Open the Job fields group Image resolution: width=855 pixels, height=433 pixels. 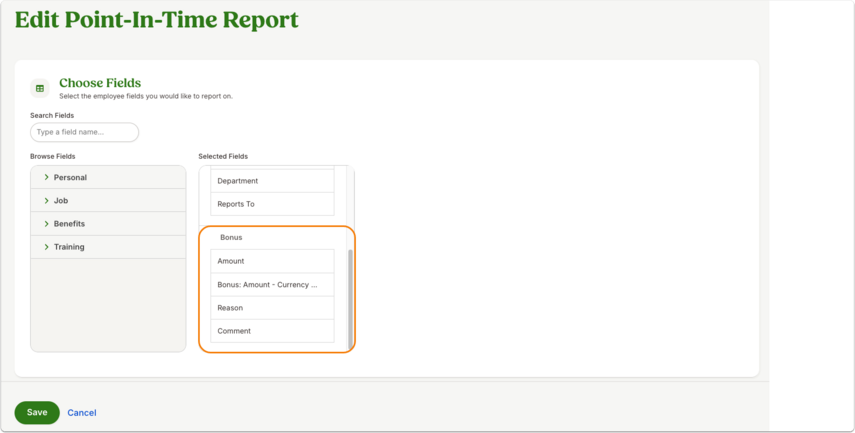(x=108, y=201)
